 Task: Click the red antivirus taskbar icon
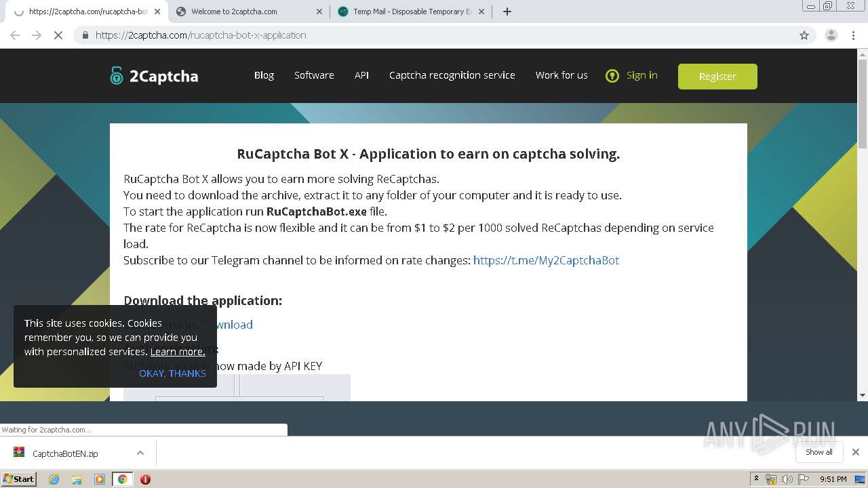(x=145, y=479)
